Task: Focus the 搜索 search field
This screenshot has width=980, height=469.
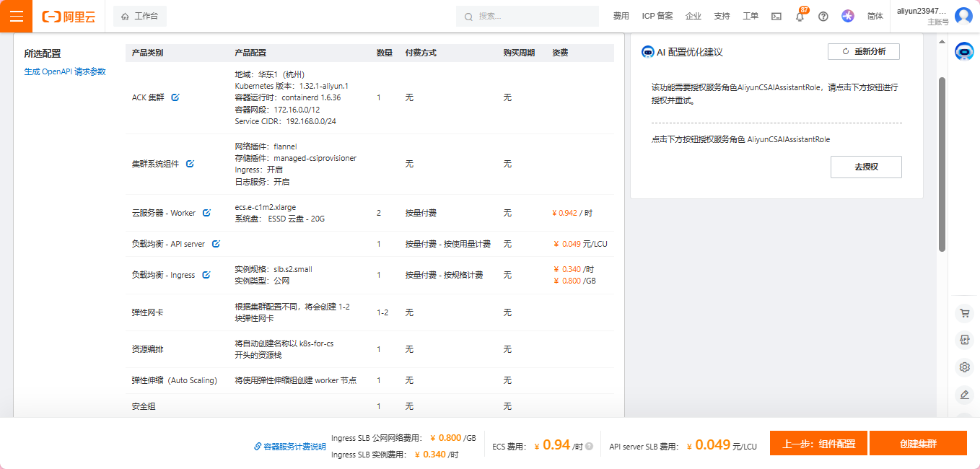Action: 528,16
